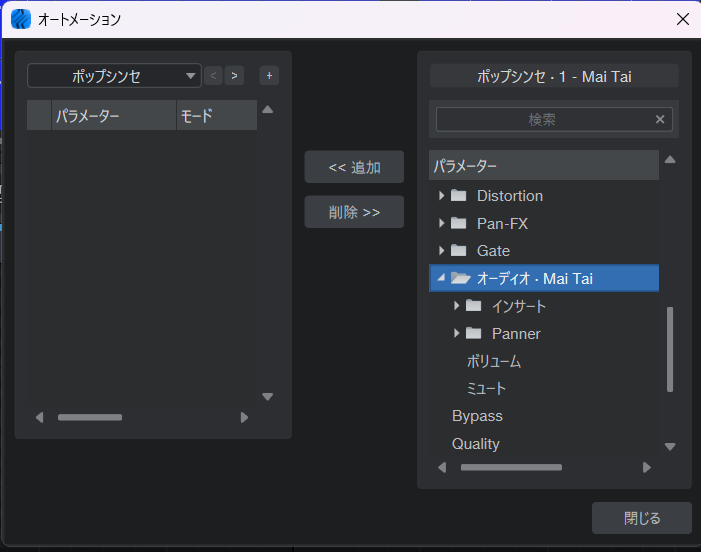Click the 閉じる button

(x=642, y=518)
